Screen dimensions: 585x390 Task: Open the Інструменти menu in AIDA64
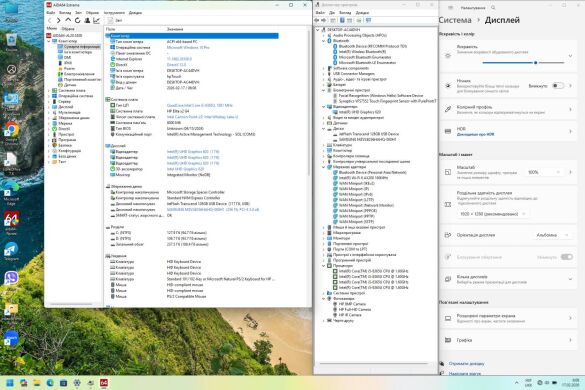[x=114, y=13]
